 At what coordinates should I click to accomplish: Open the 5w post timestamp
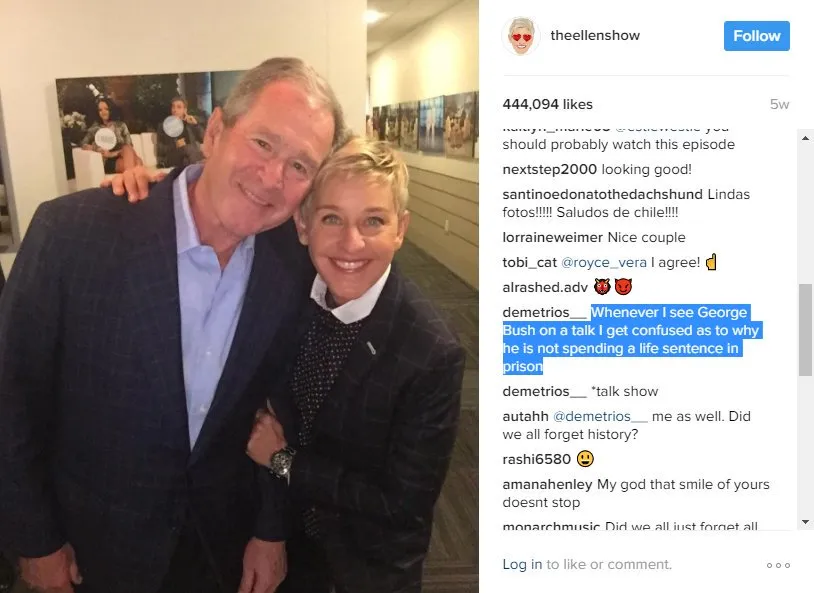coord(779,104)
